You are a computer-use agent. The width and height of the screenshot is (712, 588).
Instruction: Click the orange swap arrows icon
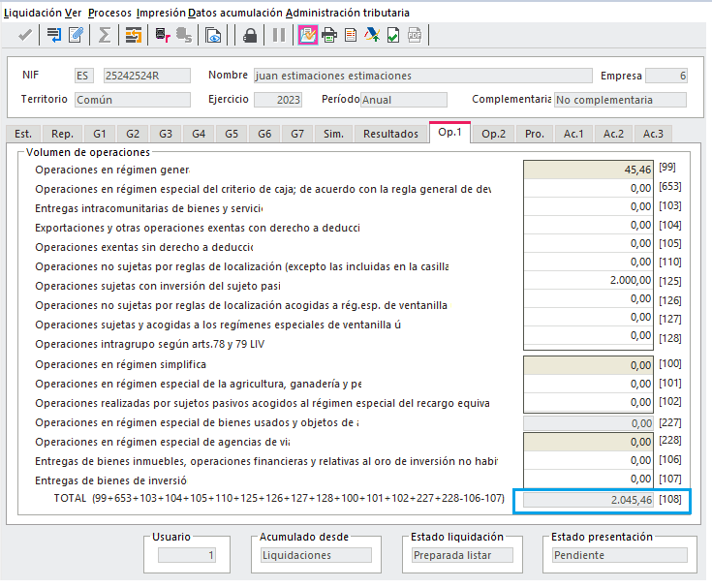pos(133,36)
